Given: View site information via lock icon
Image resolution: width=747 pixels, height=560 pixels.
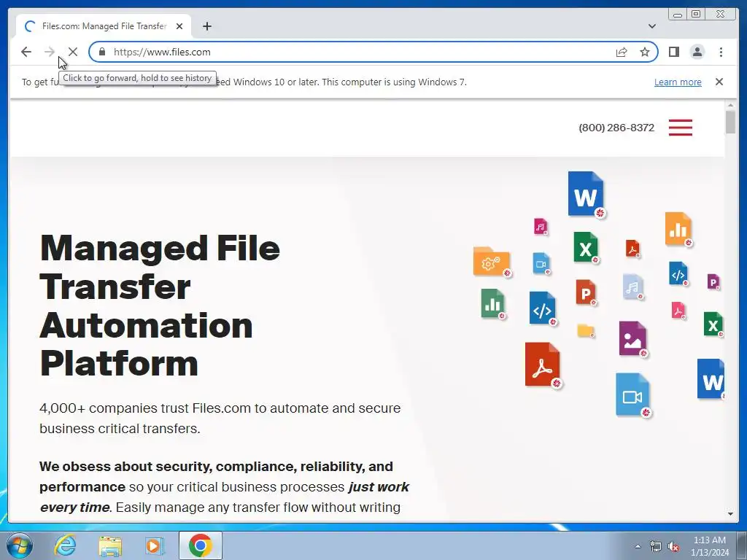Looking at the screenshot, I should (x=102, y=52).
